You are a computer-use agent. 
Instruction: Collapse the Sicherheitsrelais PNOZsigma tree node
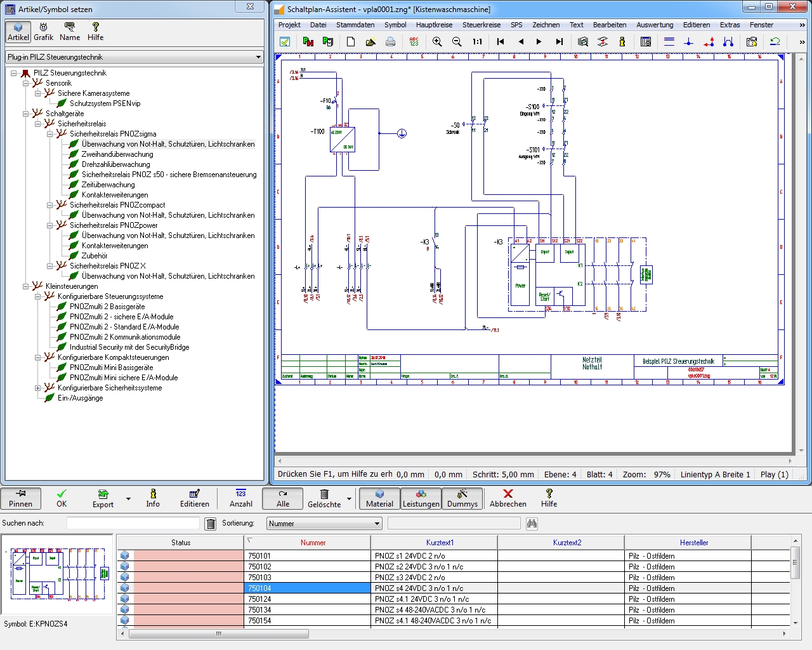point(50,134)
